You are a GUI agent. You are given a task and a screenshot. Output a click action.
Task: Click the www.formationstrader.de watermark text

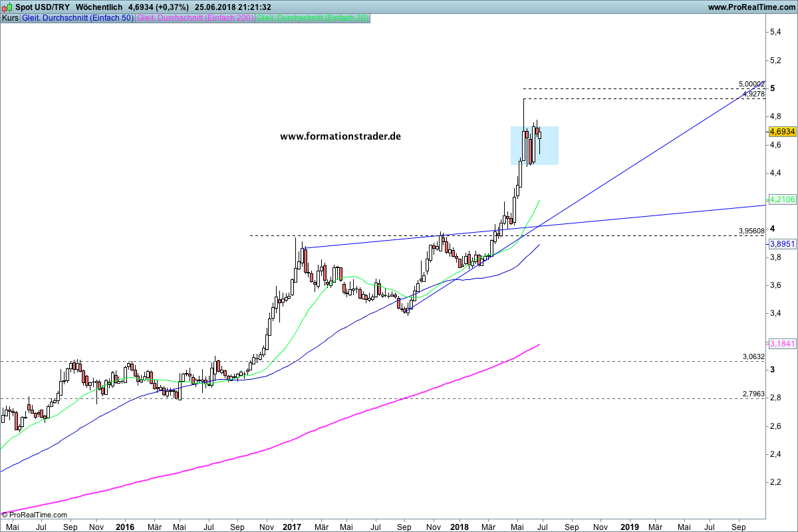340,136
